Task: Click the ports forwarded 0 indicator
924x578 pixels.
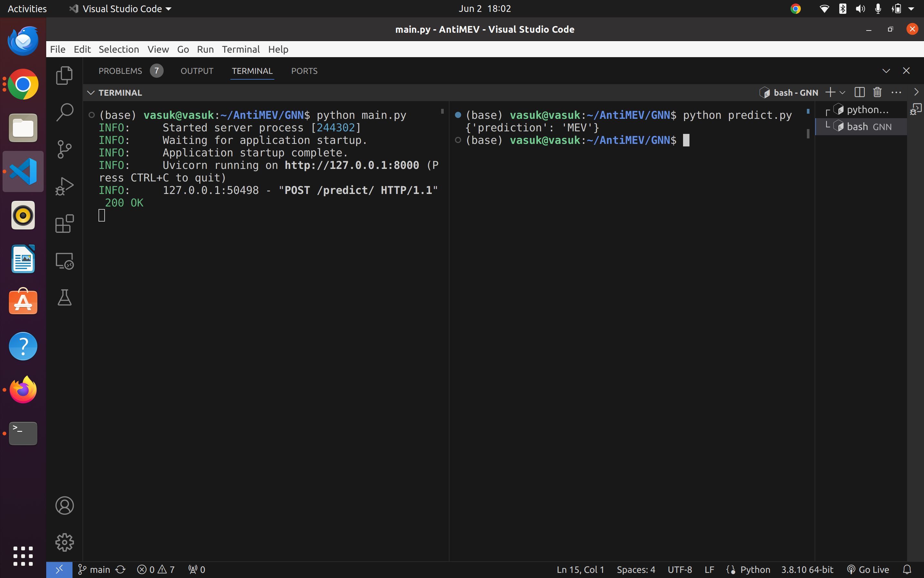Action: click(x=197, y=570)
